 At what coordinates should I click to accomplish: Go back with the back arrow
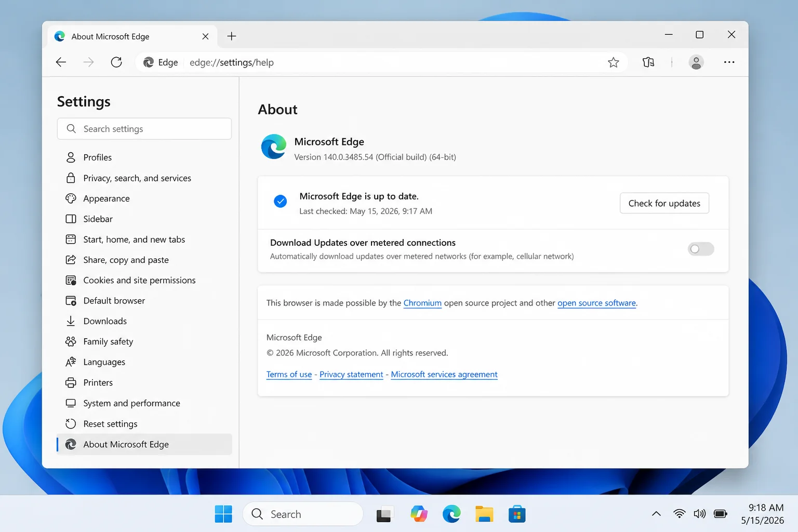(61, 62)
